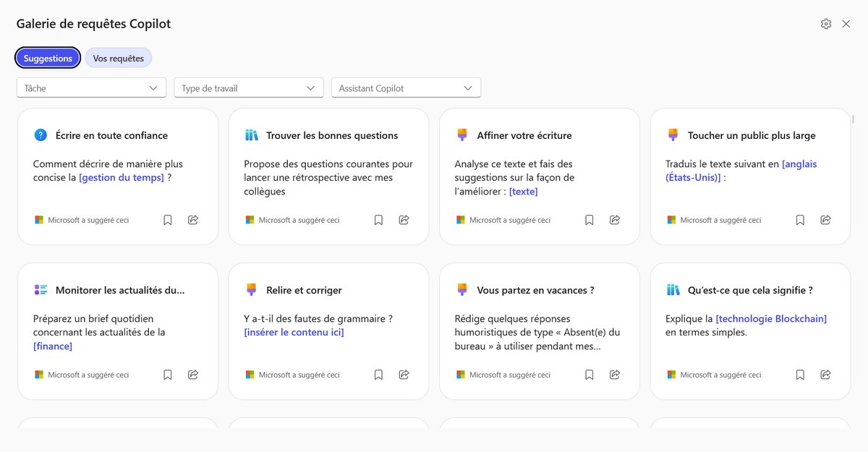This screenshot has height=452, width=868.
Task: Expand the Assistant Copilot filter dropdown
Action: 406,88
